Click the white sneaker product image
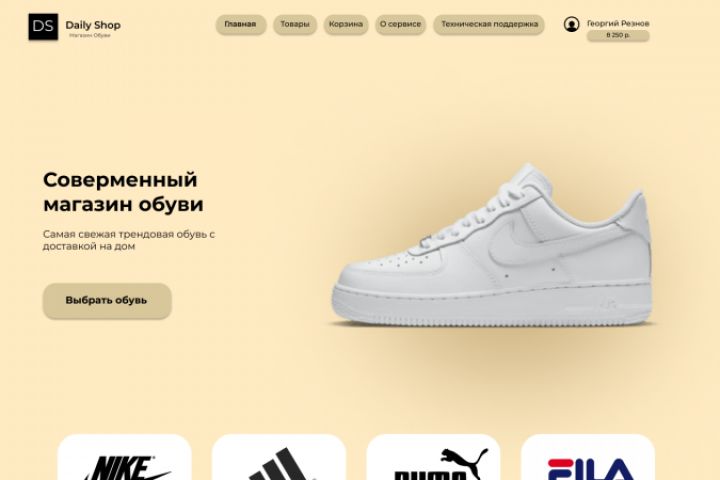The image size is (720, 480). 492,244
